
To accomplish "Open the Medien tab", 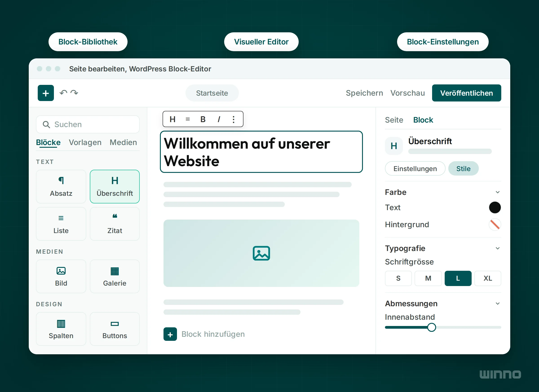I will (123, 142).
